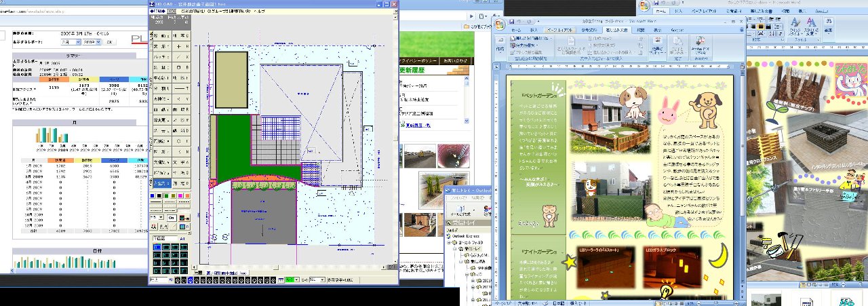Image resolution: width=868 pixels, height=306 pixels.
Task: Open ヘルプ menu in CAD window
Action: pyautogui.click(x=260, y=11)
